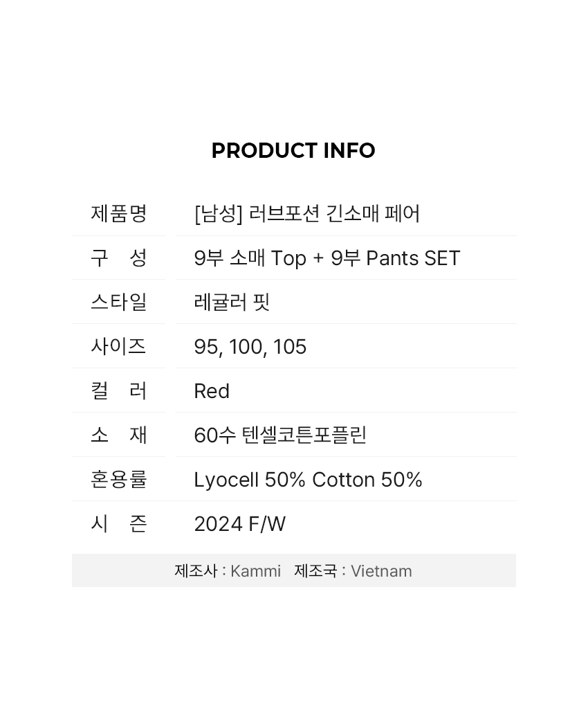Click the 레귤러 핏 value
The height and width of the screenshot is (722, 588).
(232, 302)
